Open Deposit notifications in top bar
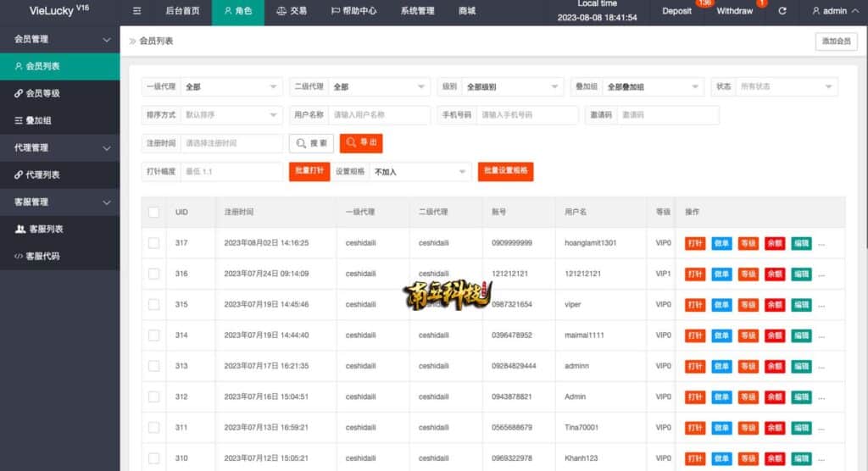The width and height of the screenshot is (868, 471). pos(677,10)
